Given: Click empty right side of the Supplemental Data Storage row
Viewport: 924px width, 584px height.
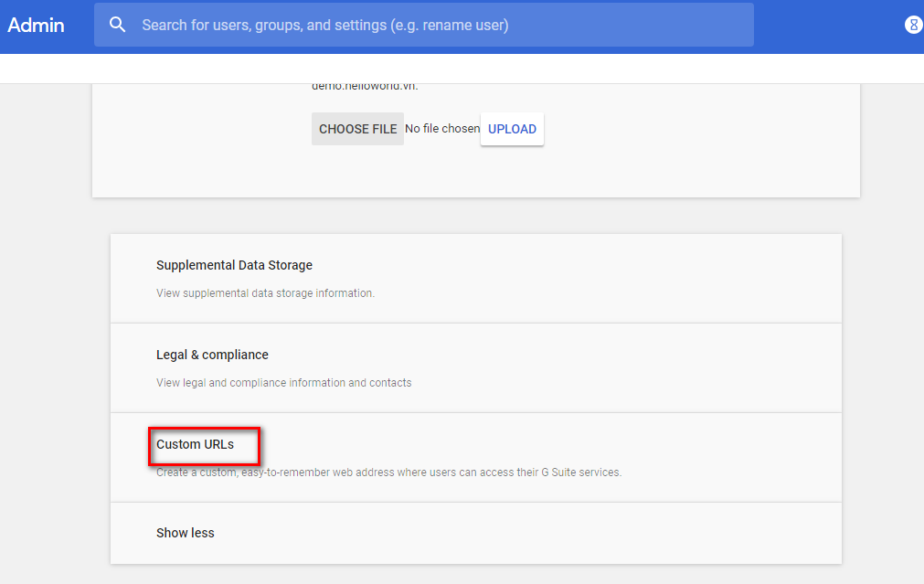Looking at the screenshot, I should pyautogui.click(x=731, y=278).
